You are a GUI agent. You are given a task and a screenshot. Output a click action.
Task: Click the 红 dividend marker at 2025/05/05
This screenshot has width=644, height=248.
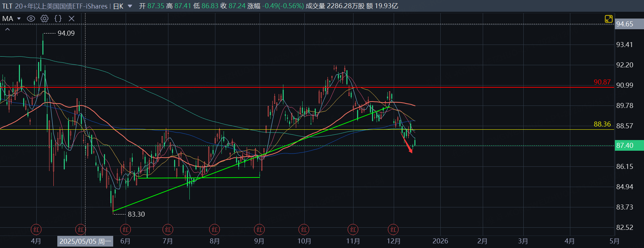click(x=81, y=230)
